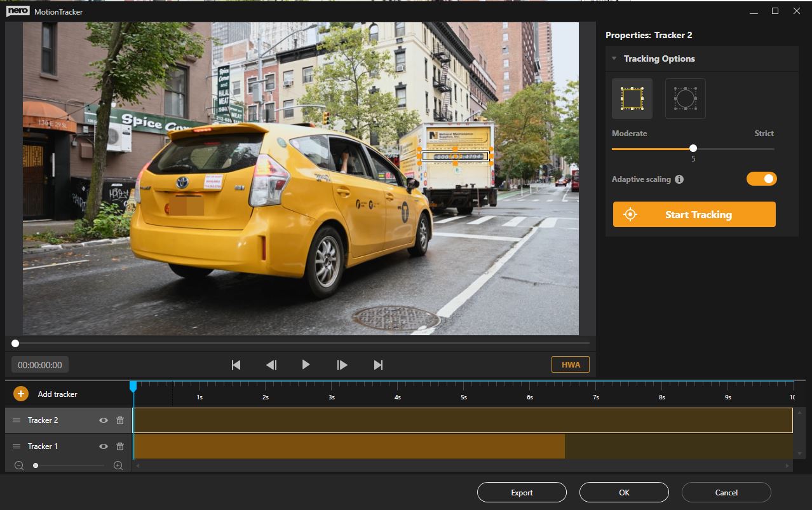Click the timeline vertical scrollbar down arrow

point(800,454)
